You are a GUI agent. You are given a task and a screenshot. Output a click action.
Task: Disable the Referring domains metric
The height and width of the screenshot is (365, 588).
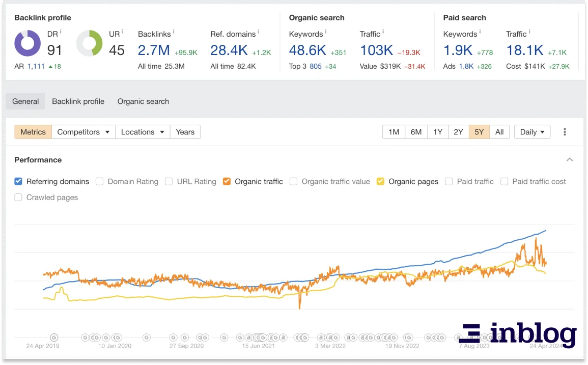(x=18, y=181)
